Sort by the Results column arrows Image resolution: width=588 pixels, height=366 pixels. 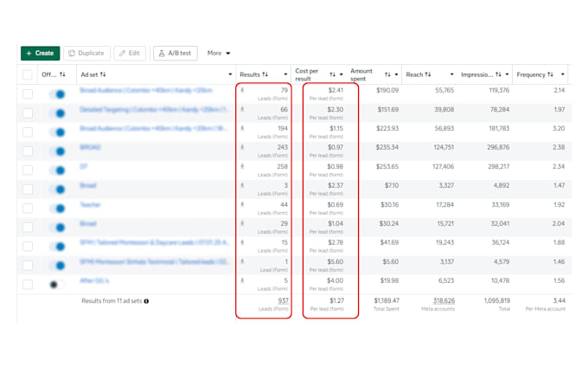(265, 74)
